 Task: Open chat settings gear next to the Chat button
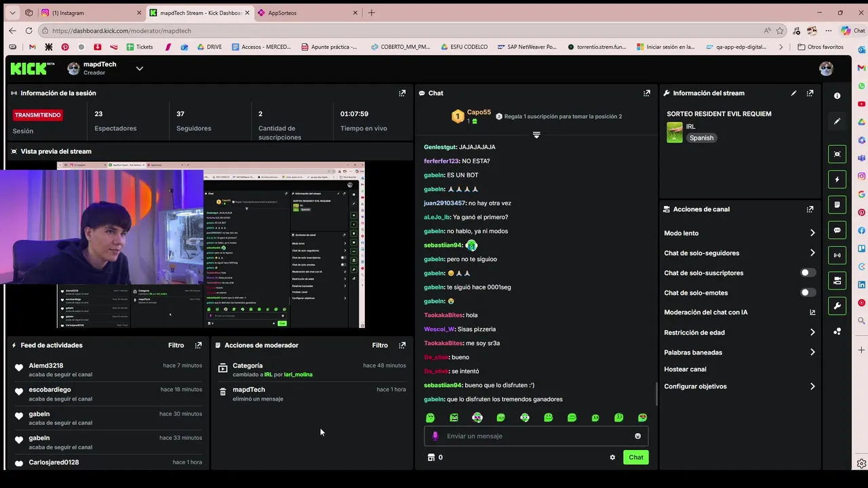click(x=612, y=457)
